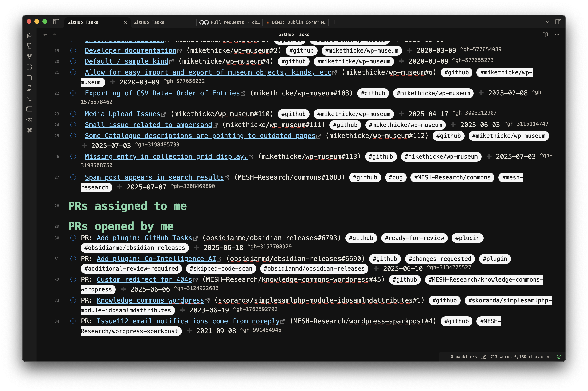Open the chatbot robot icon in ribbon
The height and width of the screenshot is (391, 588).
(x=29, y=35)
